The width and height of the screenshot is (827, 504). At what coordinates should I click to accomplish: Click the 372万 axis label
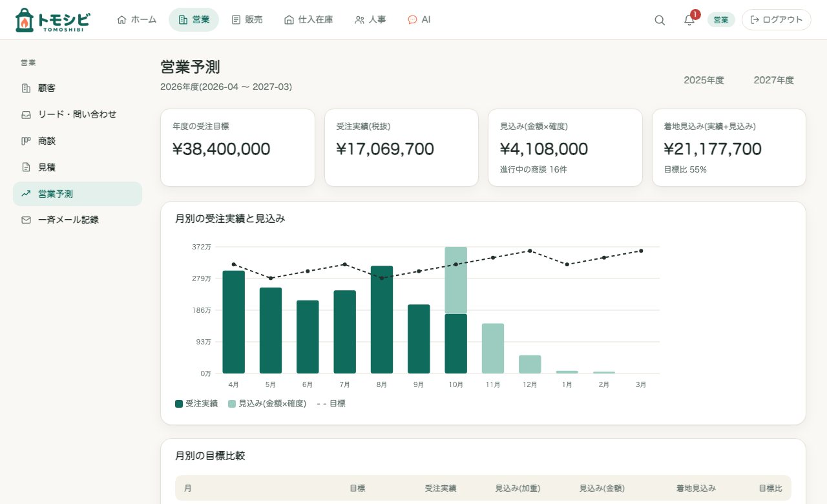(x=202, y=247)
